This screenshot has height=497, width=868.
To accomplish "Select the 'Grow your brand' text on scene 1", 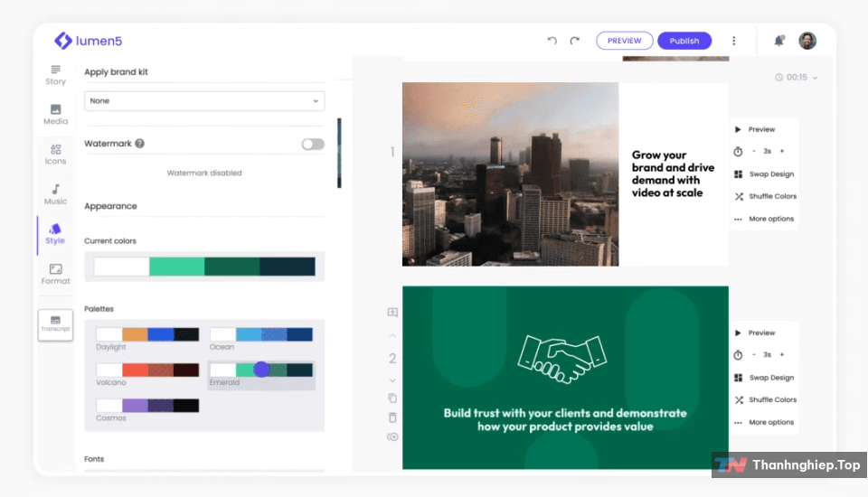I will point(673,173).
